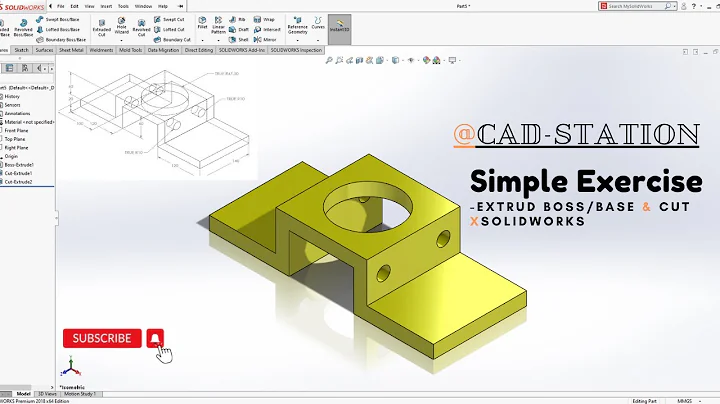Switch to the Sheet Metal tab
This screenshot has height=404, width=720.
(71, 50)
